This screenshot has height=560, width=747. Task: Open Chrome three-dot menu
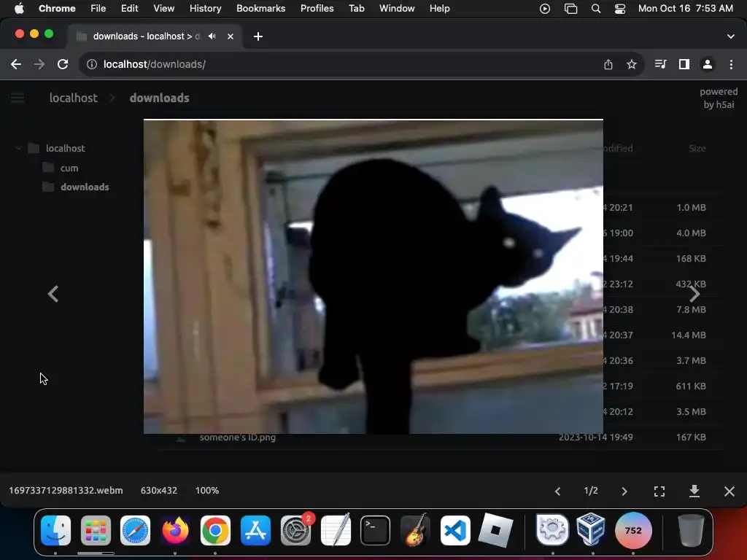tap(731, 64)
